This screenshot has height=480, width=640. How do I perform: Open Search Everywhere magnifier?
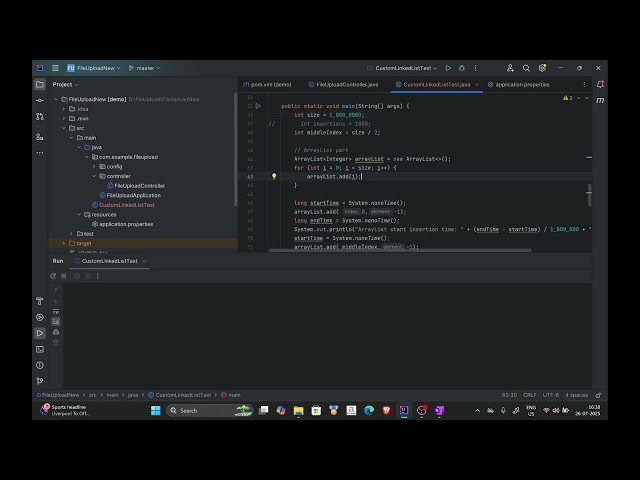coord(526,68)
